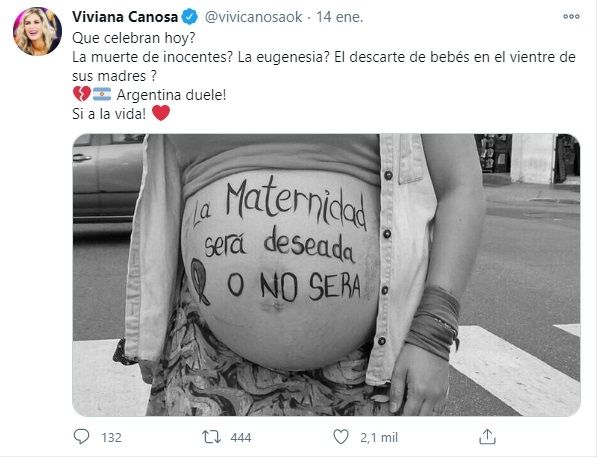The image size is (597, 458).
Task: Click the Viviana Canosa display name
Action: click(125, 17)
